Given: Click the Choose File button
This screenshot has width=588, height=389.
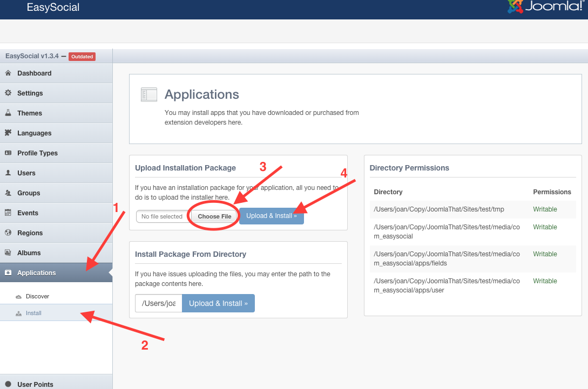Looking at the screenshot, I should click(214, 216).
